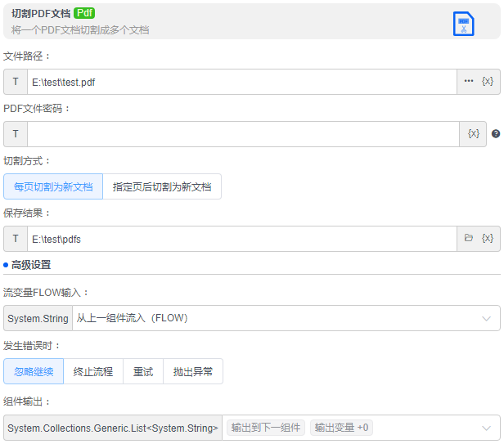Click the 切割PDF文档 title text
Viewport: 504px width, 444px height.
point(41,14)
